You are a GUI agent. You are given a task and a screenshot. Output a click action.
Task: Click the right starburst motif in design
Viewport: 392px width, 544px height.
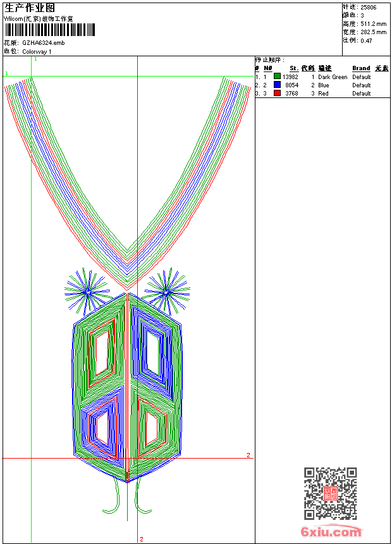166,292
